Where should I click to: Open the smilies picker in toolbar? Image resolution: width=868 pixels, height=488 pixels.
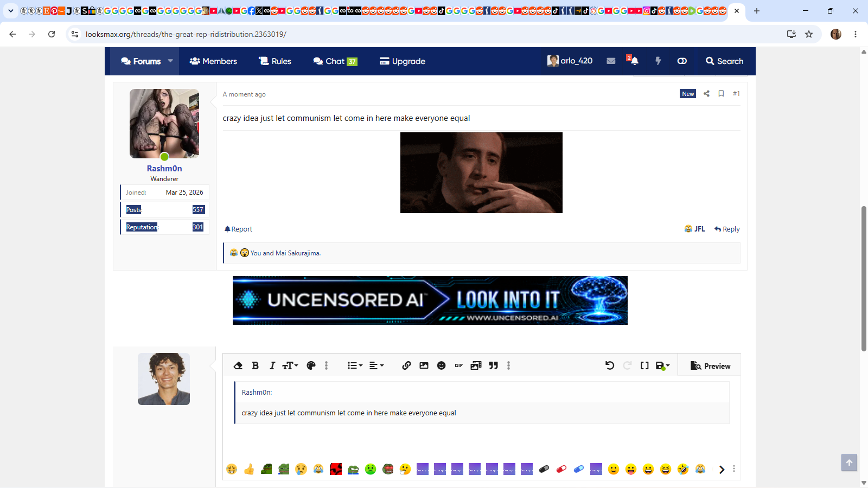pos(441,365)
